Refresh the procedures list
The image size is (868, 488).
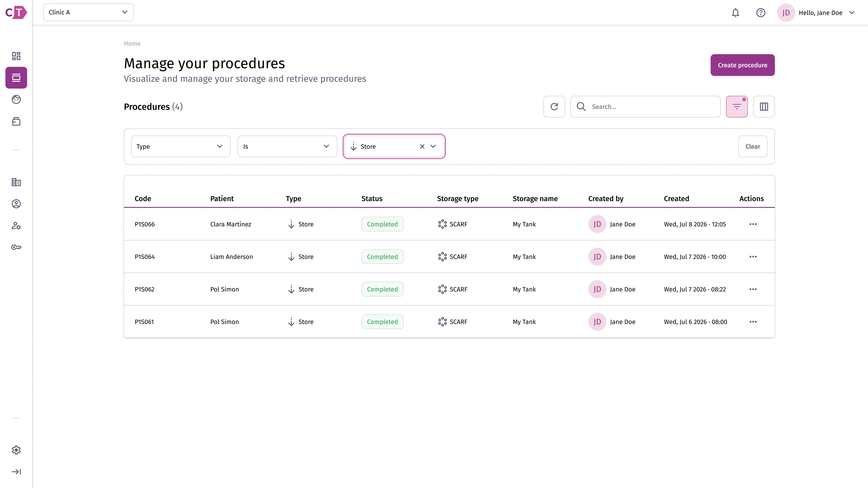click(x=554, y=107)
